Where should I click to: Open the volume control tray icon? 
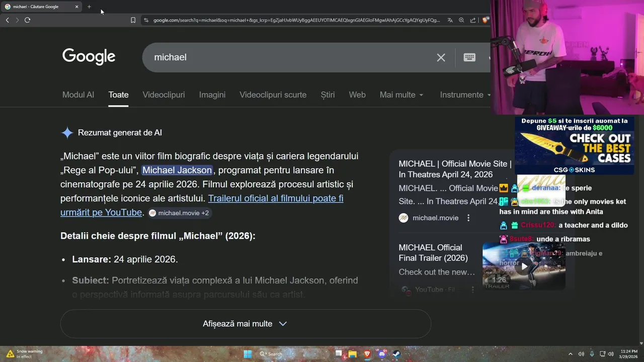pyautogui.click(x=611, y=354)
